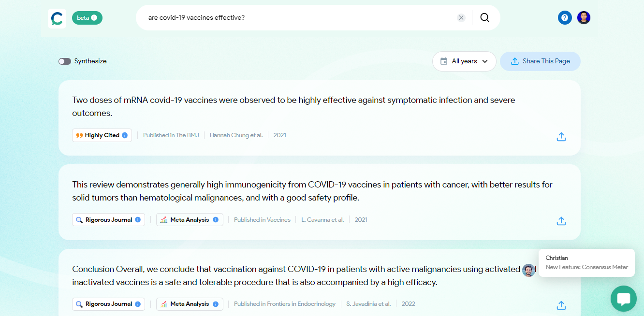This screenshot has width=644, height=316.
Task: Click the info icon next to Highly Cited
Action: pyautogui.click(x=125, y=135)
